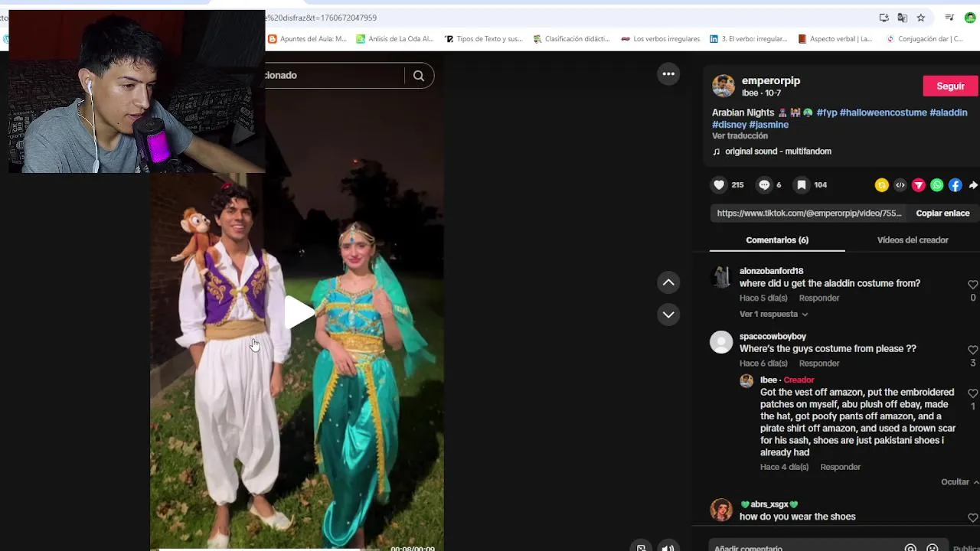Click the search magnifier icon
980x551 pixels.
(x=419, y=75)
